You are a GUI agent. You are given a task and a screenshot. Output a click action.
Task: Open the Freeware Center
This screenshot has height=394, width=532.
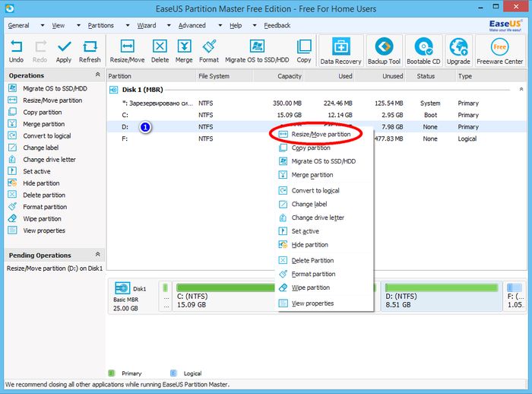click(500, 51)
